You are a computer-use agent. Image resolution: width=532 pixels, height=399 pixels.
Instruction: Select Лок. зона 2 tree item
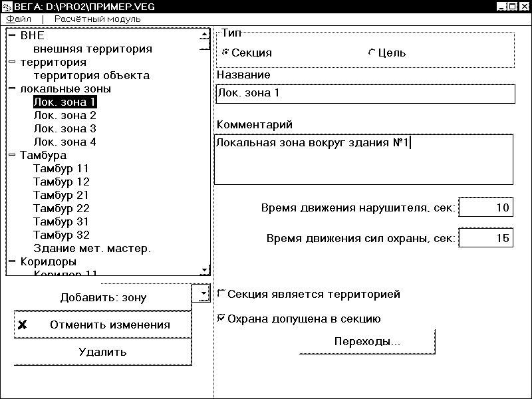[x=65, y=115]
